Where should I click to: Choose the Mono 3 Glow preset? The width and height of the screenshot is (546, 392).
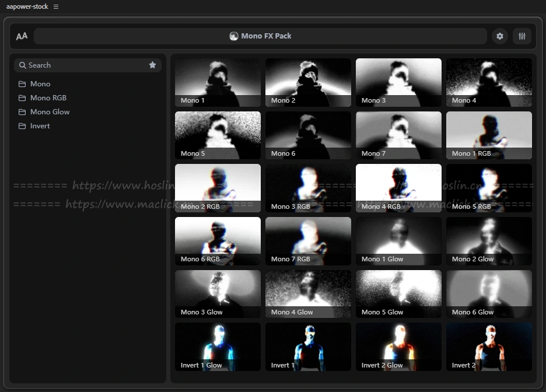(218, 294)
